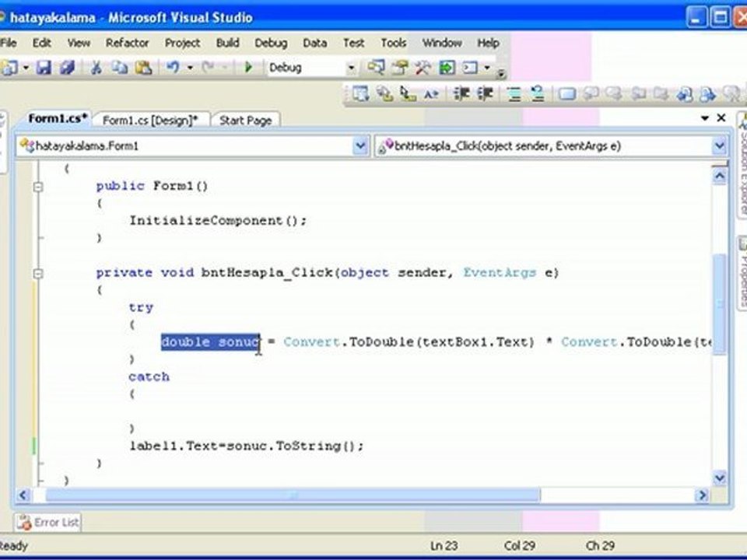Image resolution: width=747 pixels, height=560 pixels.
Task: Click the vertical scrollbar down arrow
Action: [719, 477]
